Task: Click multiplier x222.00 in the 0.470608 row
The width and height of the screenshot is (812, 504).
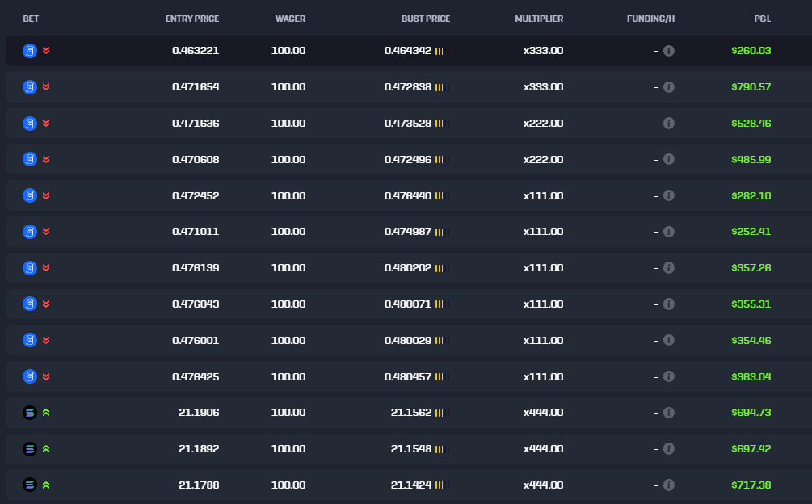Action: (543, 159)
